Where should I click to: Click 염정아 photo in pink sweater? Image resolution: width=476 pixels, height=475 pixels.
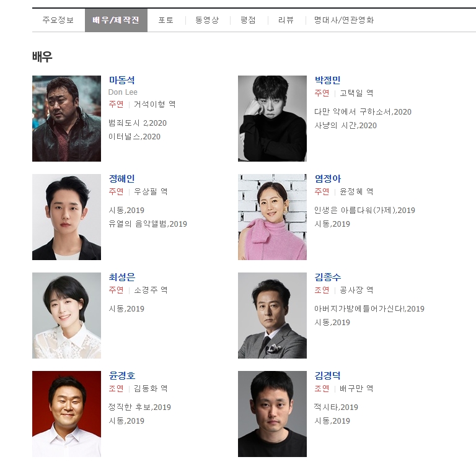pyautogui.click(x=272, y=217)
